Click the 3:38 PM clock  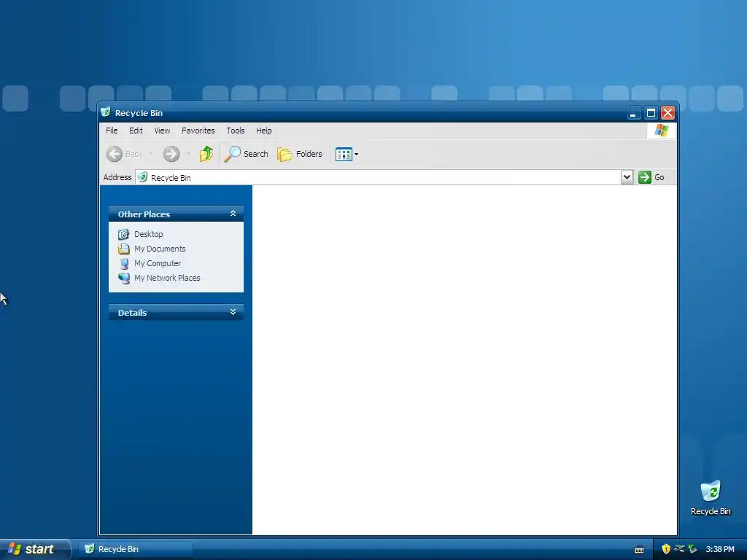click(720, 549)
